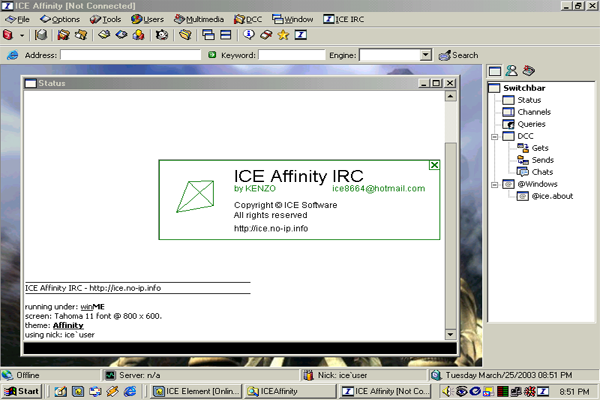Open the Tools menu
600x400 pixels.
106,19
